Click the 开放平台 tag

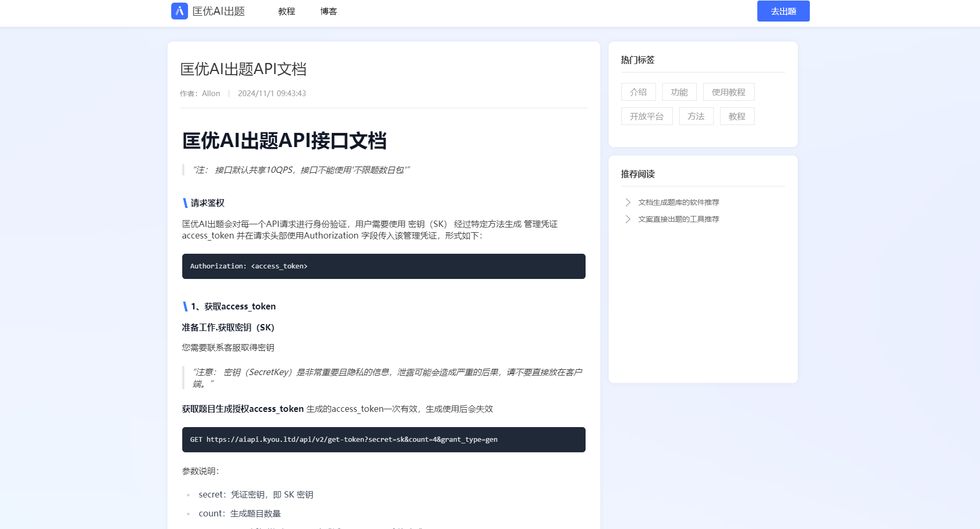coord(647,116)
